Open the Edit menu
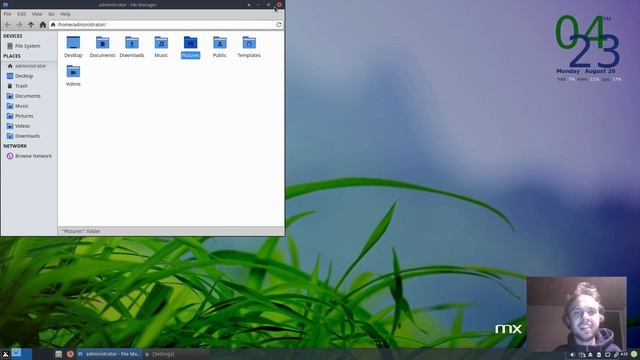 coord(22,14)
